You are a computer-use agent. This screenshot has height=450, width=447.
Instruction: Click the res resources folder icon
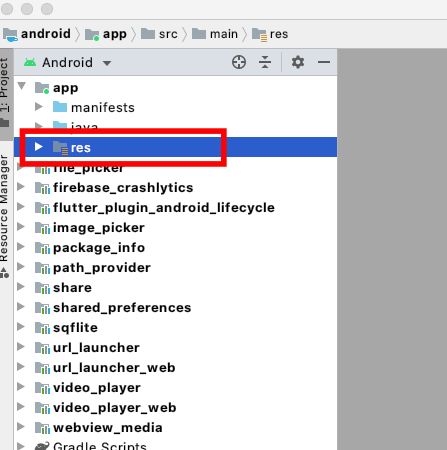tap(60, 148)
